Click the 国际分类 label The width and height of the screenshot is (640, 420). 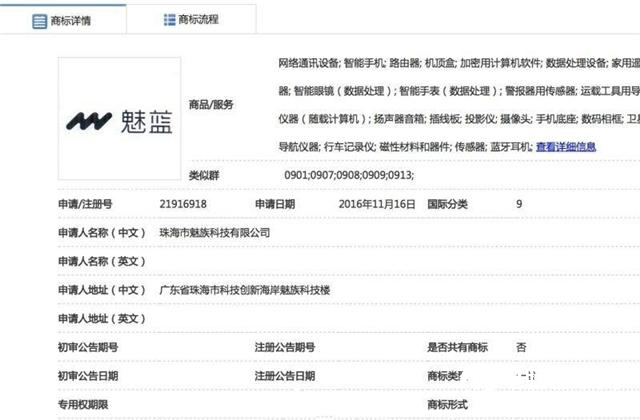[x=447, y=204]
